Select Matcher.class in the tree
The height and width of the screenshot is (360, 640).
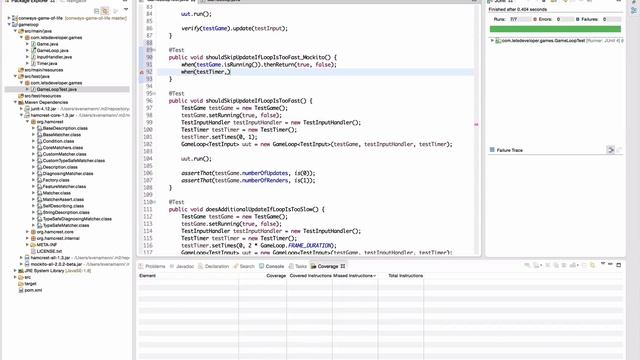coord(57,193)
